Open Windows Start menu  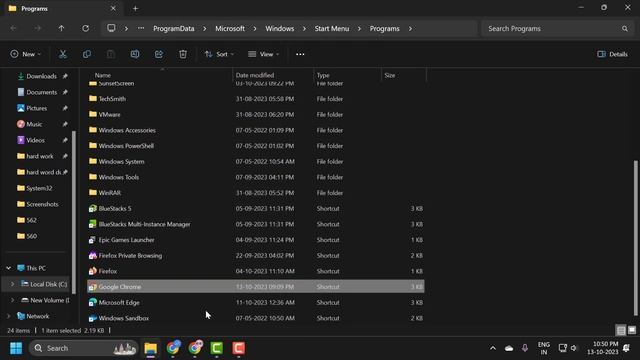pyautogui.click(x=16, y=348)
